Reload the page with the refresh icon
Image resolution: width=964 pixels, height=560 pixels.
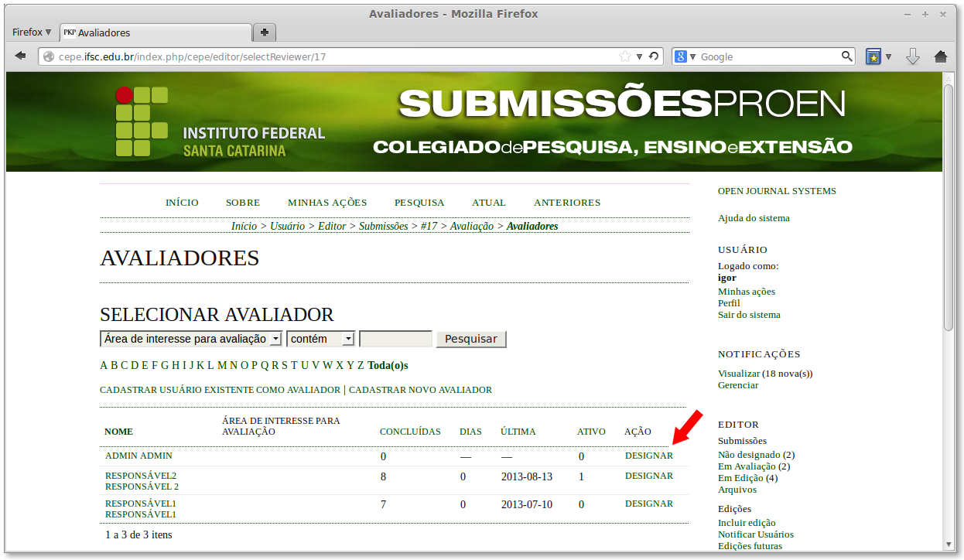(654, 56)
